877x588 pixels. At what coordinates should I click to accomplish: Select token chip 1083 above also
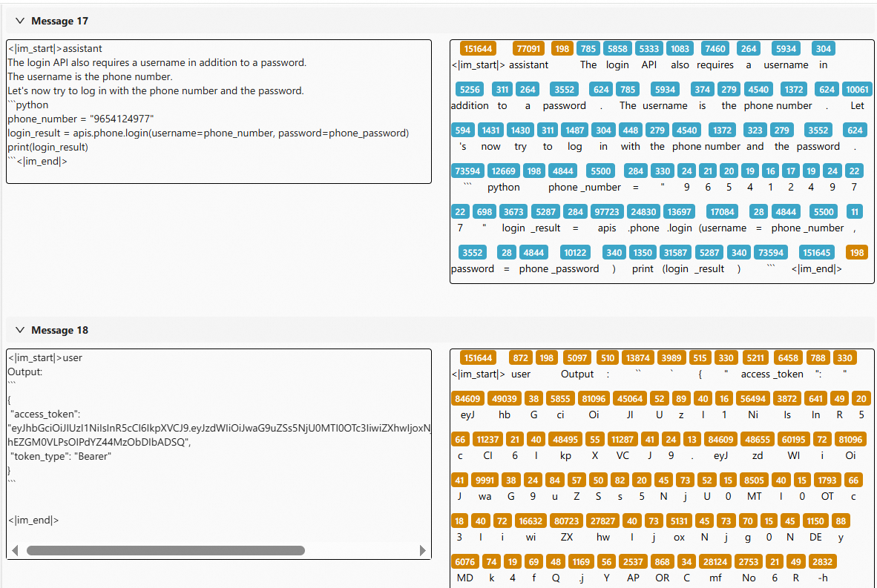[x=680, y=49]
